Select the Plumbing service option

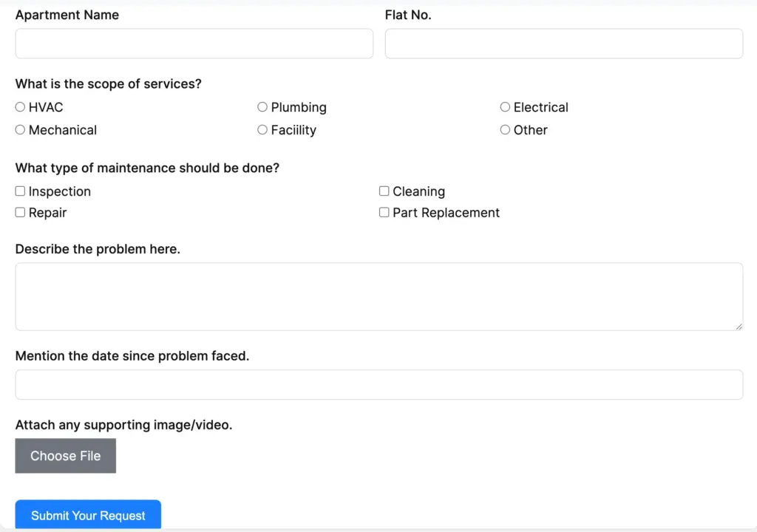[262, 107]
